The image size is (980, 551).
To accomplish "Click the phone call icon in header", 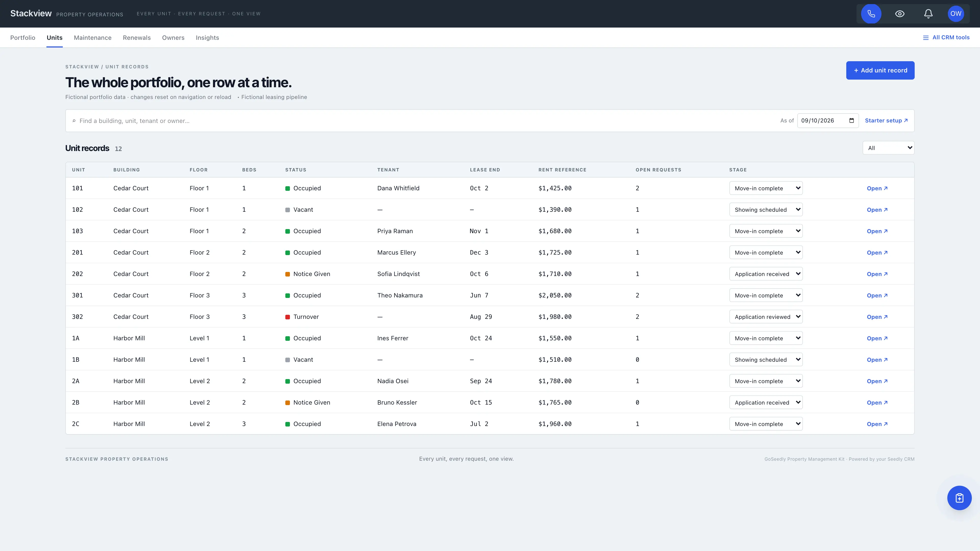I will click(x=871, y=14).
